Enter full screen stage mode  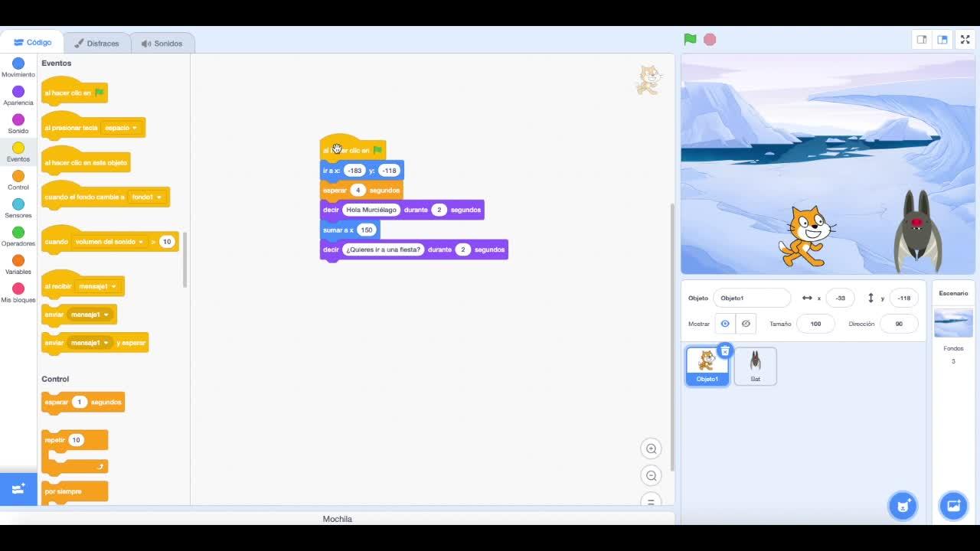point(965,40)
